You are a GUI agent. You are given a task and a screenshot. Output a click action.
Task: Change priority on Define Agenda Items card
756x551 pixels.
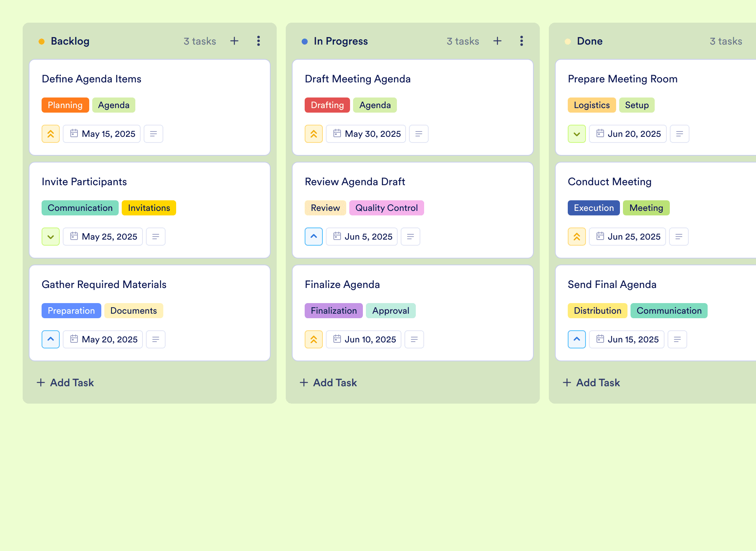pyautogui.click(x=51, y=134)
